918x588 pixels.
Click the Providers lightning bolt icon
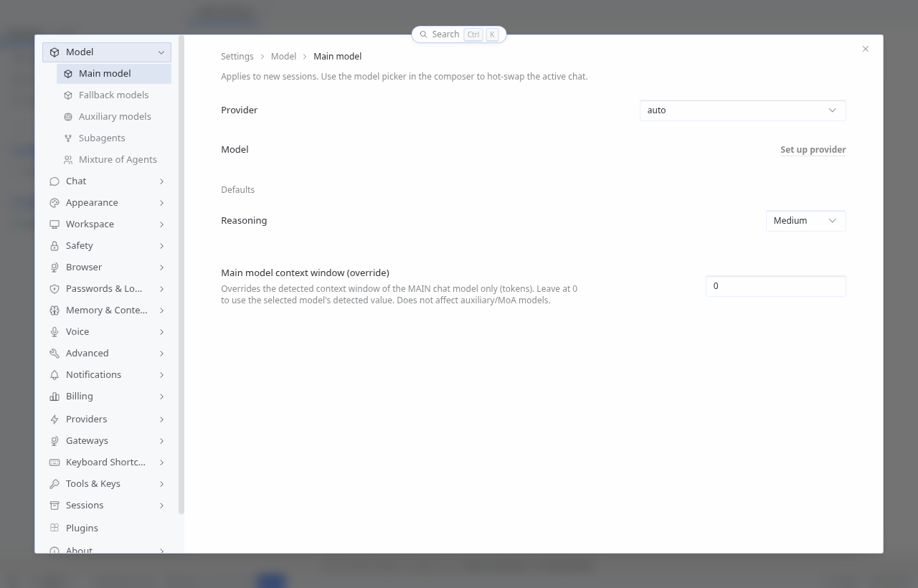pos(55,419)
